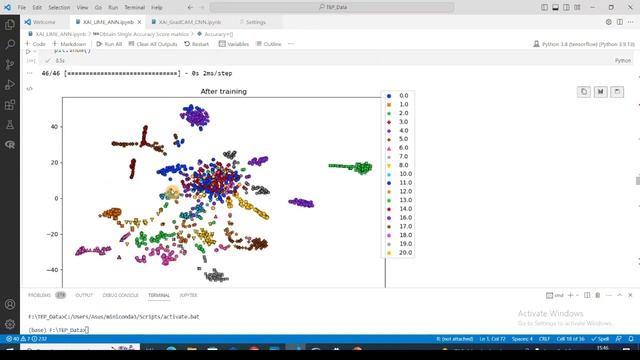Open notebook toolbar overflow ellipsis

click(x=291, y=44)
